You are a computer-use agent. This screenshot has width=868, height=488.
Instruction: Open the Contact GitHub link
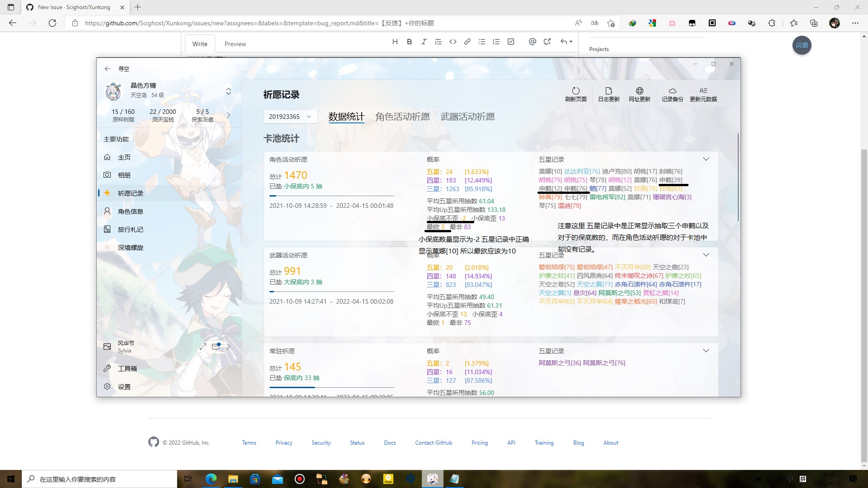[433, 442]
